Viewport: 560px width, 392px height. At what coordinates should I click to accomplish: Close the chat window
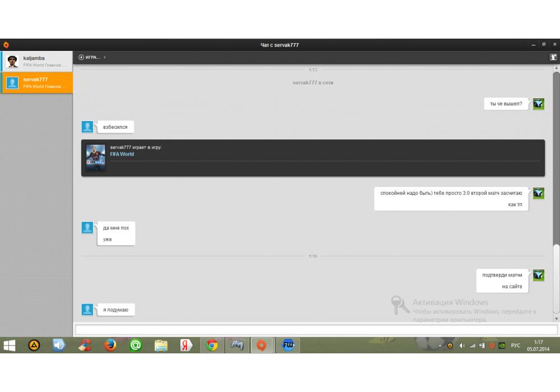coord(554,45)
